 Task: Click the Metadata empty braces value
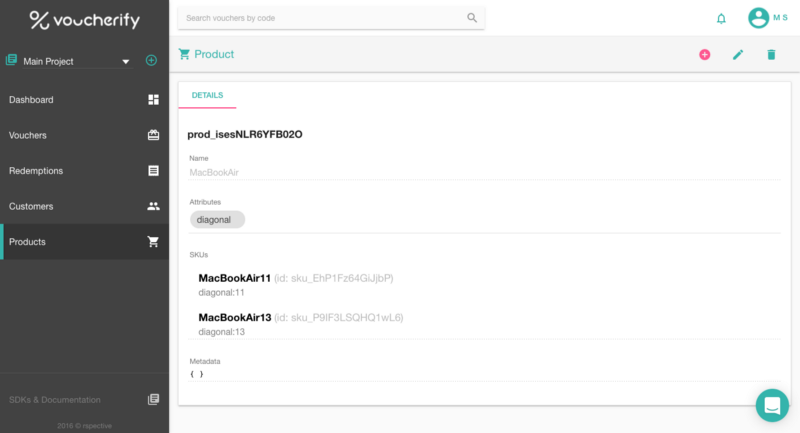pyautogui.click(x=196, y=374)
